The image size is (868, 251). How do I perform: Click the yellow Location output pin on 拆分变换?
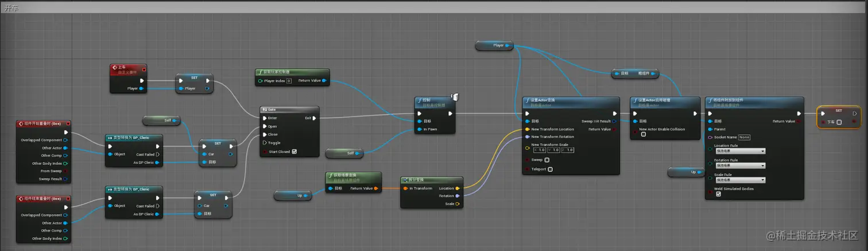[x=458, y=188]
